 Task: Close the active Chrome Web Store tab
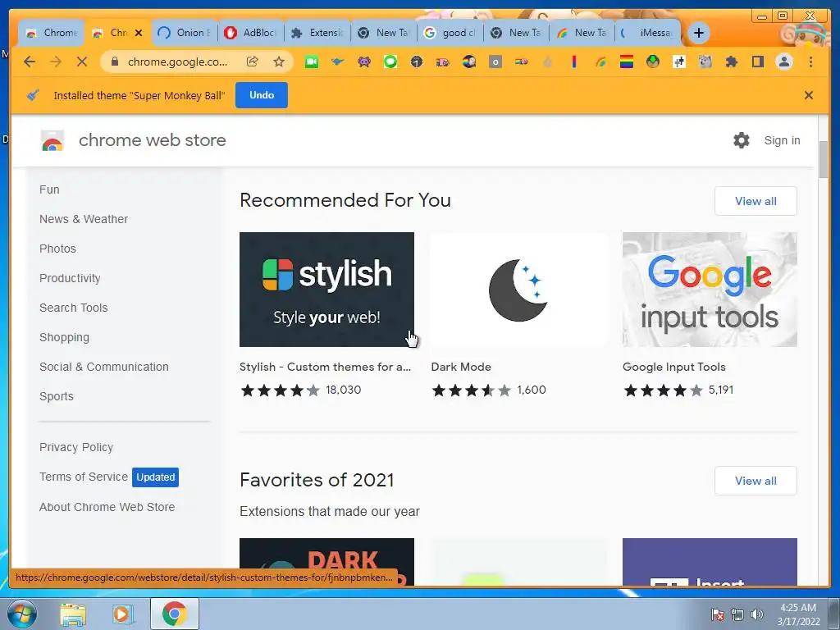(139, 33)
